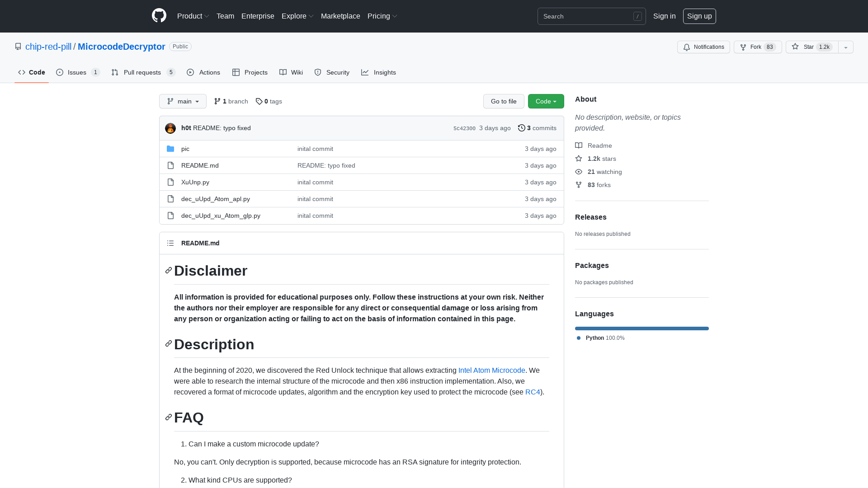This screenshot has width=868, height=488.
Task: Click the FAQ heading anchor link icon
Action: 169,417
